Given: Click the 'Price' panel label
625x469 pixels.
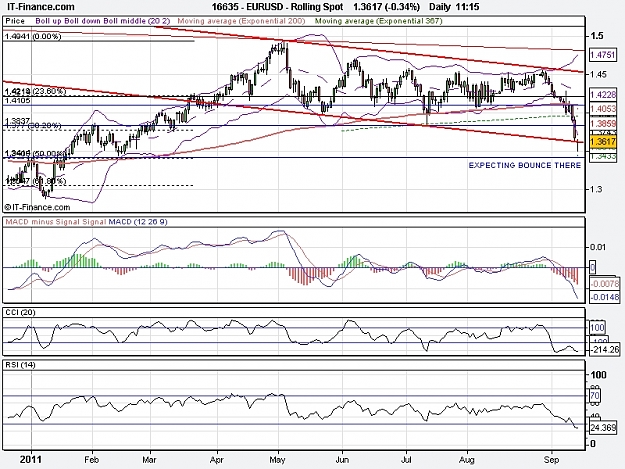Looking at the screenshot, I should tap(15, 21).
